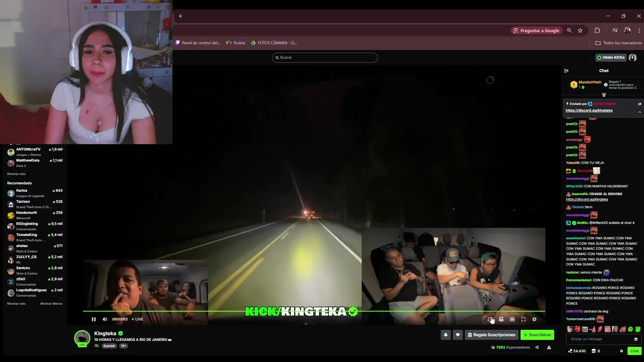This screenshot has width=644, height=362.
Task: Open Kingteka channel avatar
Action: 82,338
